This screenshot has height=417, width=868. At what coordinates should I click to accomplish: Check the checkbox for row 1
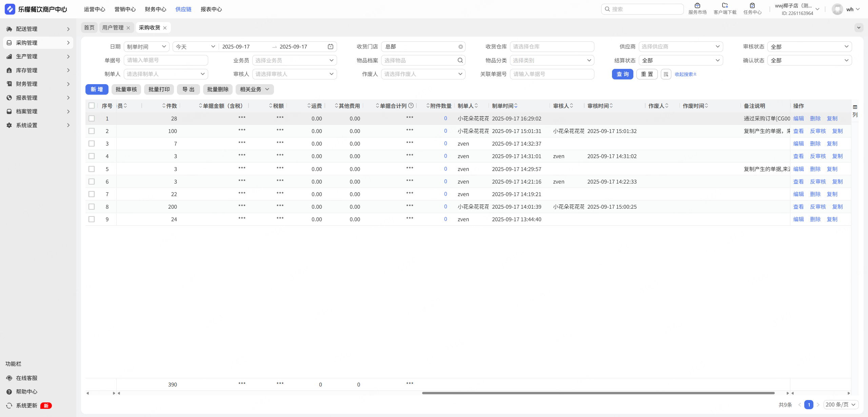[92, 118]
